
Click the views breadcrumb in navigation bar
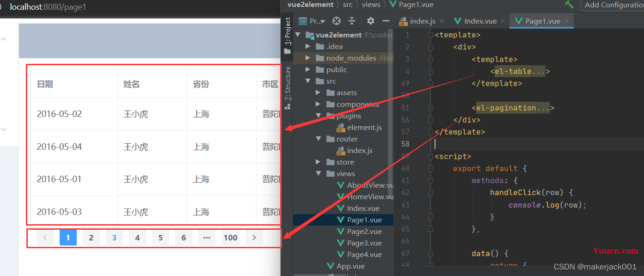coord(371,4)
